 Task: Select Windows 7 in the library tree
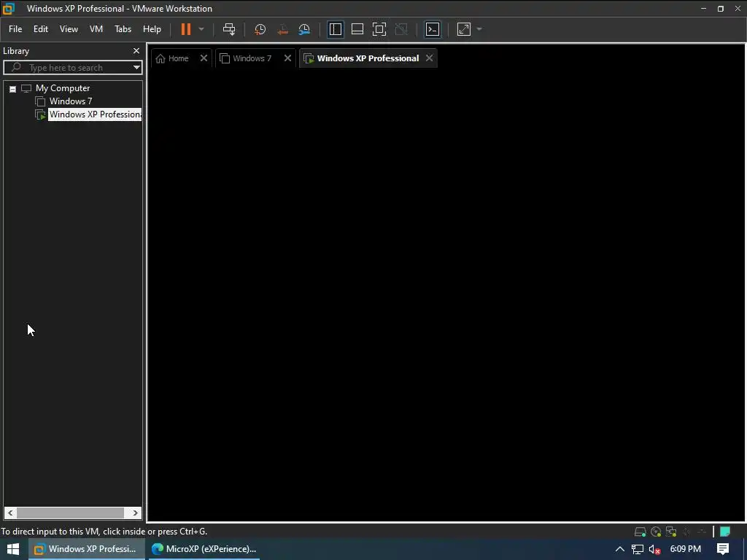(x=71, y=101)
